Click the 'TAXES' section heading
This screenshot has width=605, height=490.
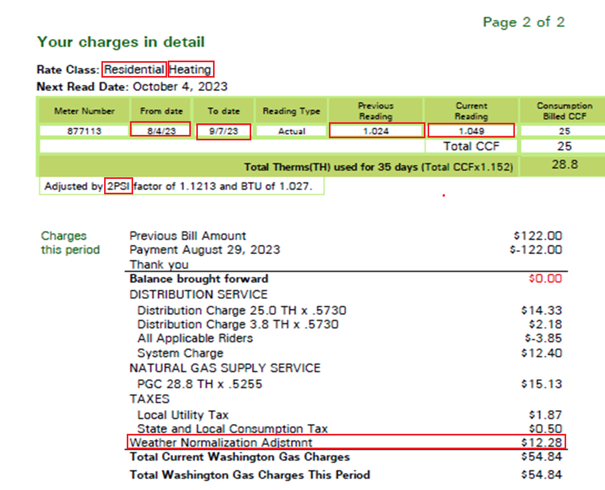149,399
